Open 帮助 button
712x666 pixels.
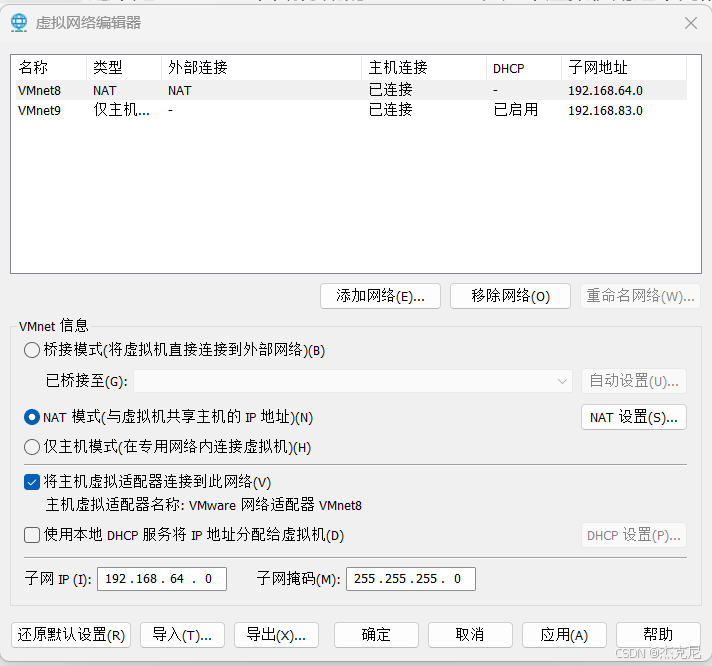pyautogui.click(x=658, y=635)
